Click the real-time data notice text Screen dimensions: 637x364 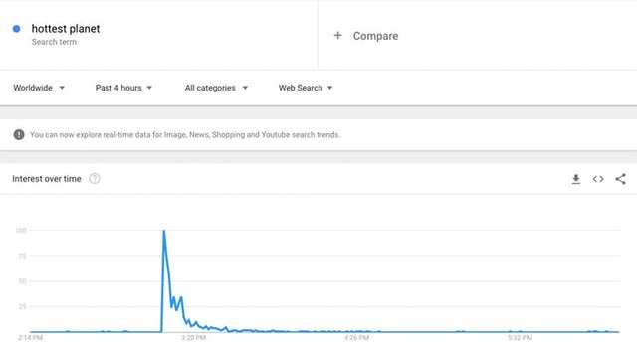[185, 134]
